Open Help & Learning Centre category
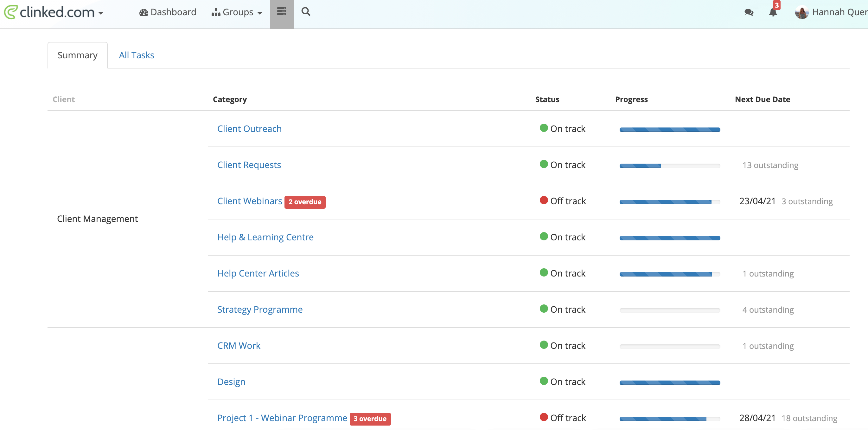868x430 pixels. [x=265, y=237]
